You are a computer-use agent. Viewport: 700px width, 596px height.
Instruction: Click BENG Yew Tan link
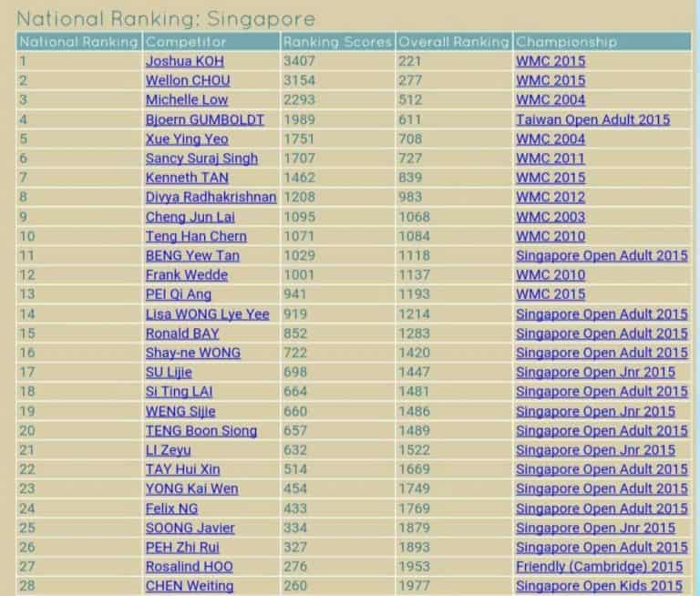tap(192, 256)
